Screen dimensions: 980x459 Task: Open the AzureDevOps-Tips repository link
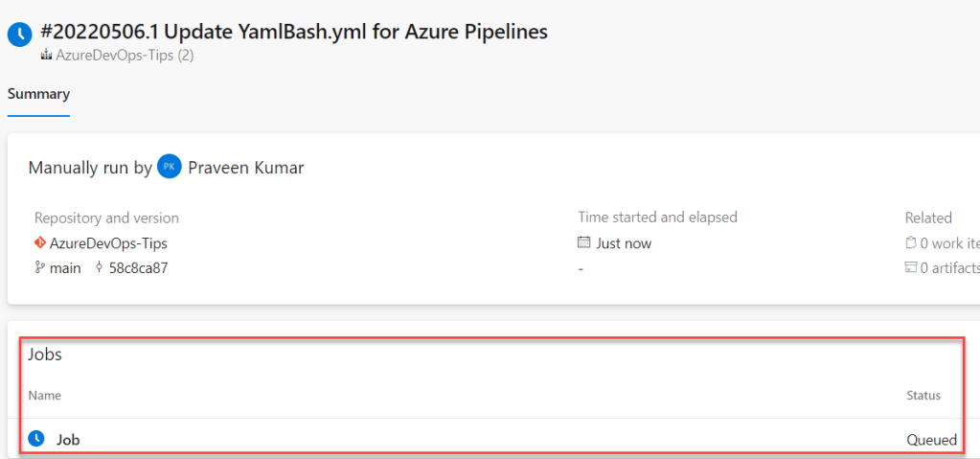108,243
